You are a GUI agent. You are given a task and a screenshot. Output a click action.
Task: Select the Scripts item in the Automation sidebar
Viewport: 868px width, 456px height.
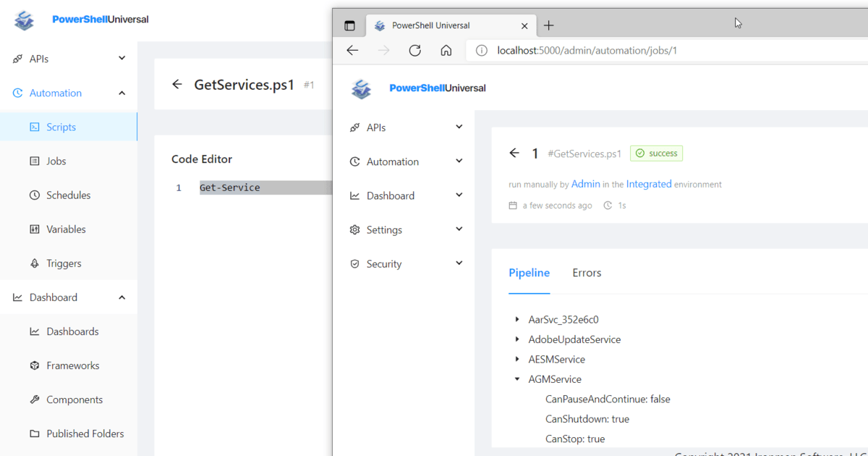pyautogui.click(x=62, y=127)
